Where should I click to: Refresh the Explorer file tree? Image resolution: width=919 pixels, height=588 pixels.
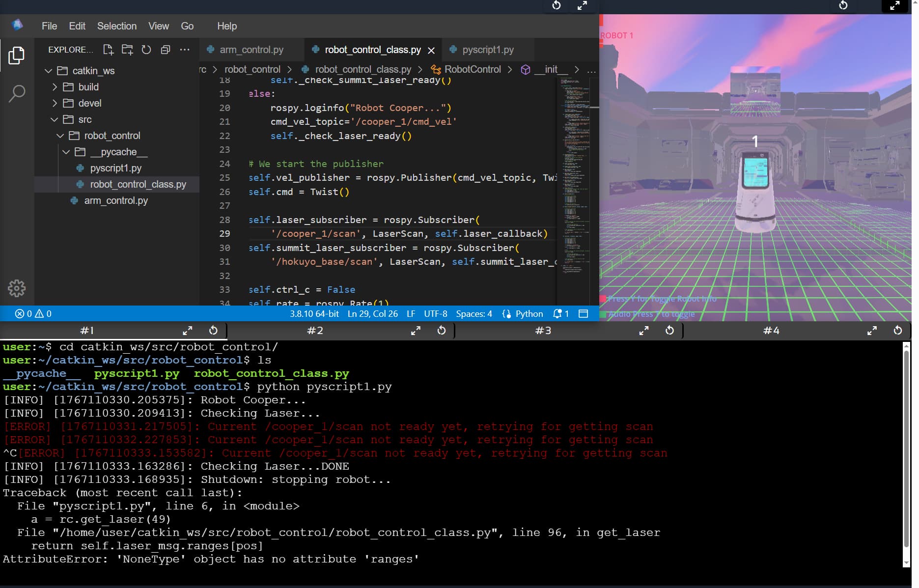[x=146, y=50]
